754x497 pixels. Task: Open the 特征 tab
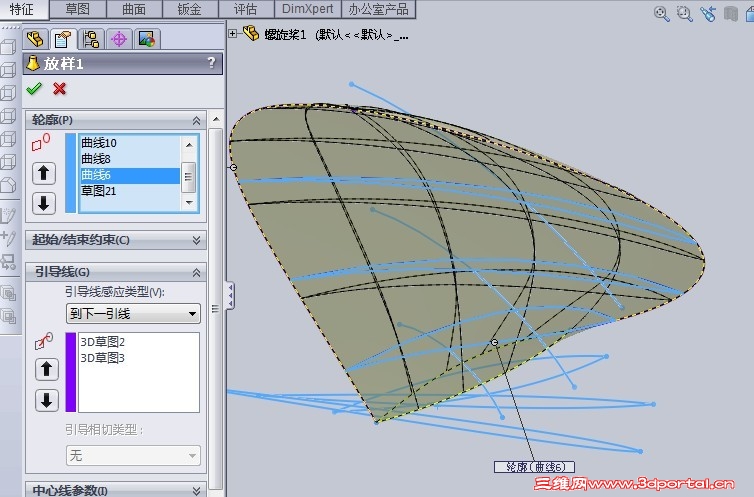pyautogui.click(x=22, y=9)
